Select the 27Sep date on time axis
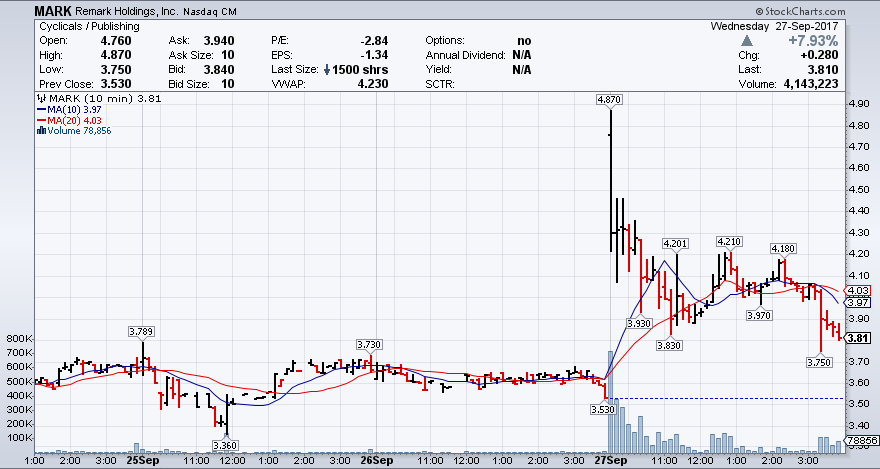 point(610,462)
